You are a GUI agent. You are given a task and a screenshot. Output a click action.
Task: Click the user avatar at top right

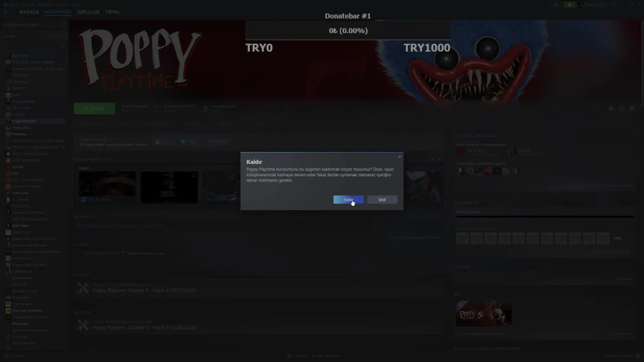point(581,5)
